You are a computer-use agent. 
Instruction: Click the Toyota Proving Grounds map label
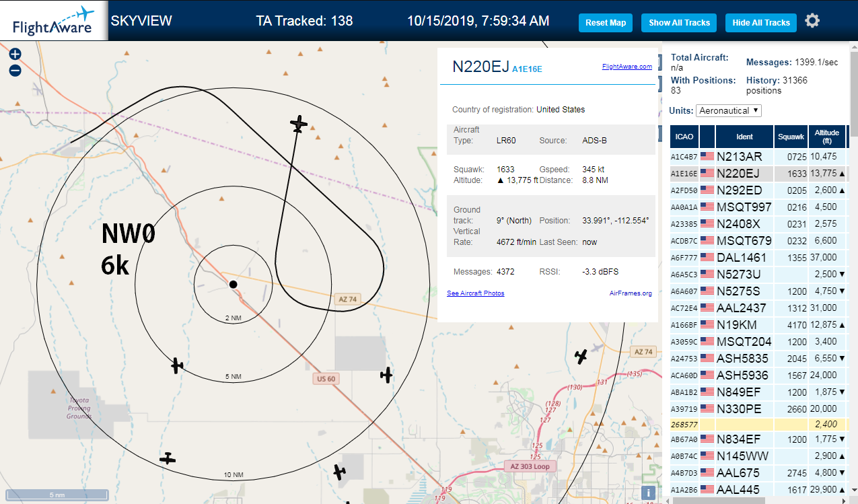pyautogui.click(x=79, y=408)
